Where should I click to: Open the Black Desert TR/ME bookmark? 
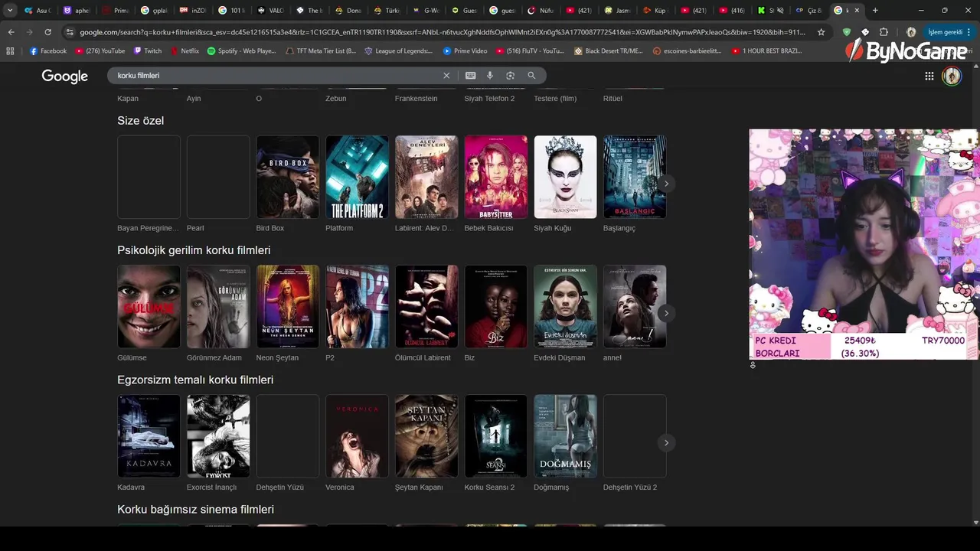pos(609,51)
